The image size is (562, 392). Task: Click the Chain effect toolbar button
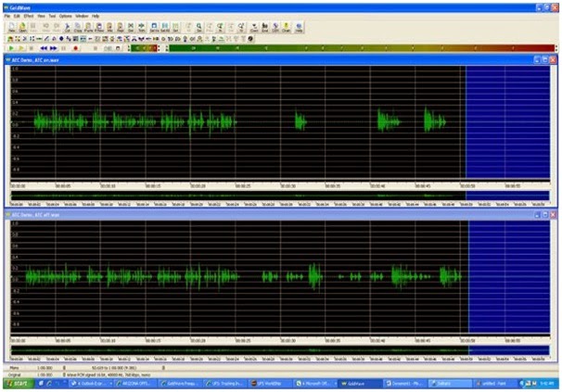(x=286, y=27)
